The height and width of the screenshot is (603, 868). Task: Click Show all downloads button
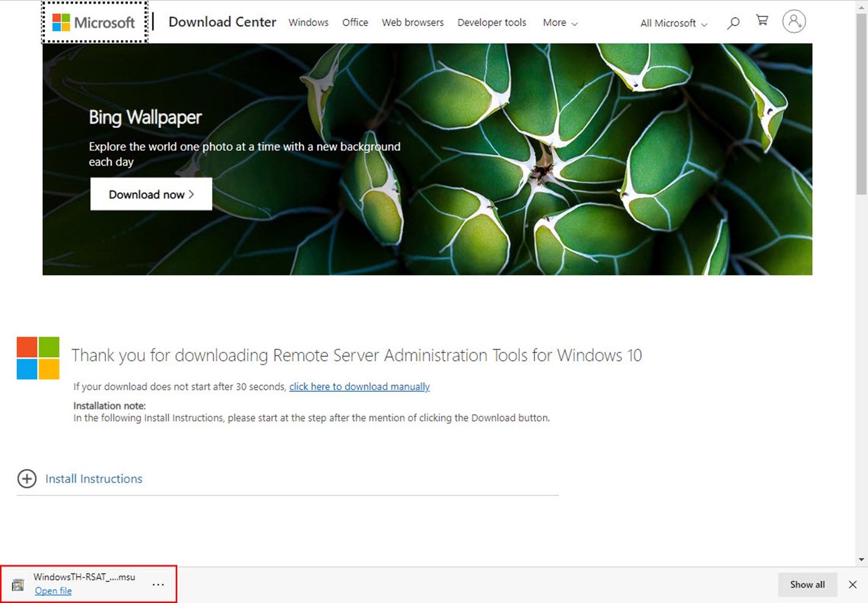(808, 585)
